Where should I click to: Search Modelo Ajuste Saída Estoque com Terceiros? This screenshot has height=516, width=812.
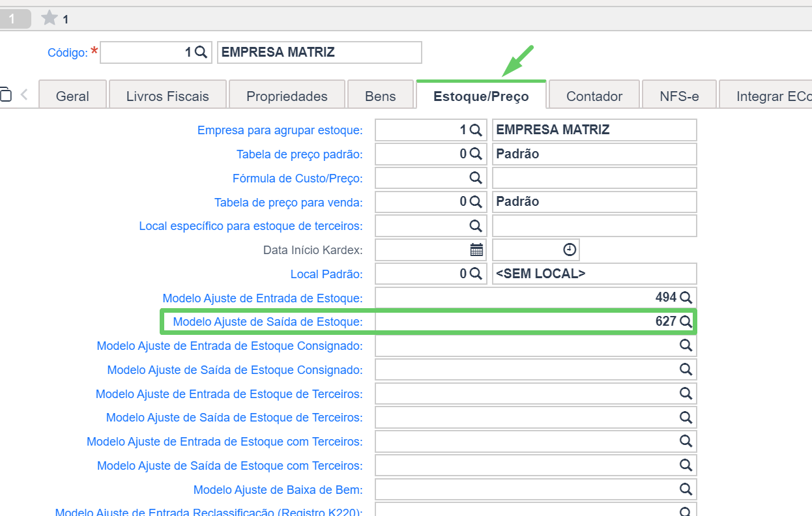[x=686, y=465]
